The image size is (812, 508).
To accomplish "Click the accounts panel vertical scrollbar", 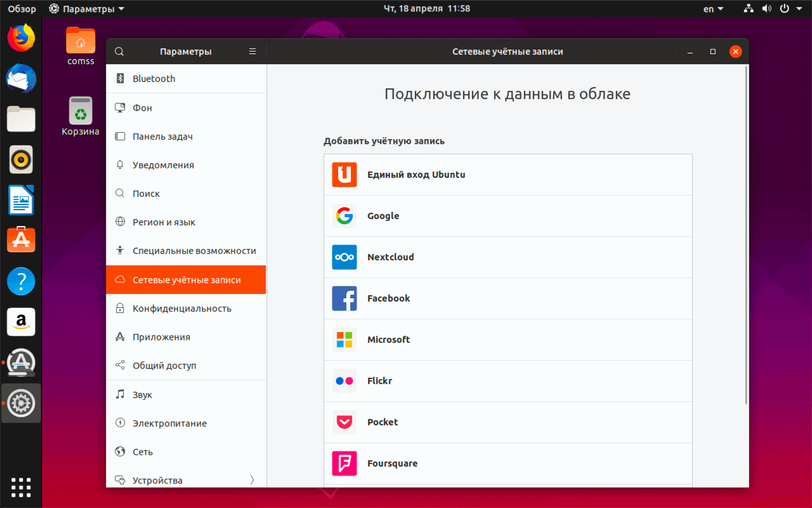I will (746, 235).
